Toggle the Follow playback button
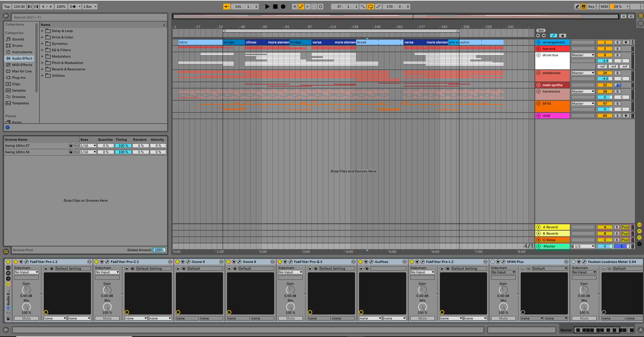The width and height of the screenshot is (644, 337). pos(227,6)
